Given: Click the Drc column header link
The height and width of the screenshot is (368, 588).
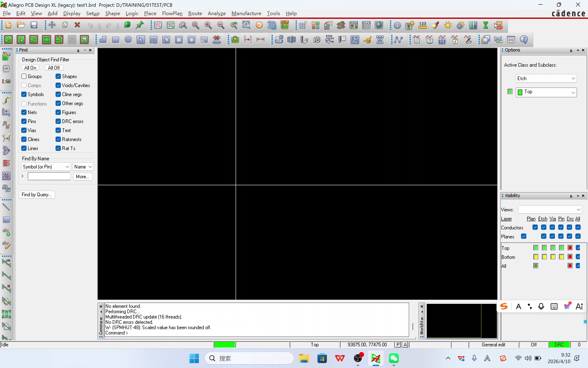Looking at the screenshot, I should (x=570, y=219).
